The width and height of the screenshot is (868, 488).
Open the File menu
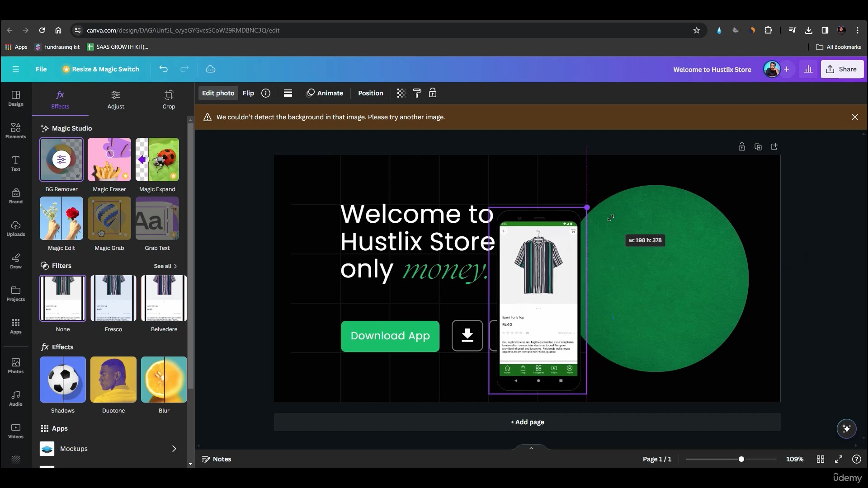41,69
